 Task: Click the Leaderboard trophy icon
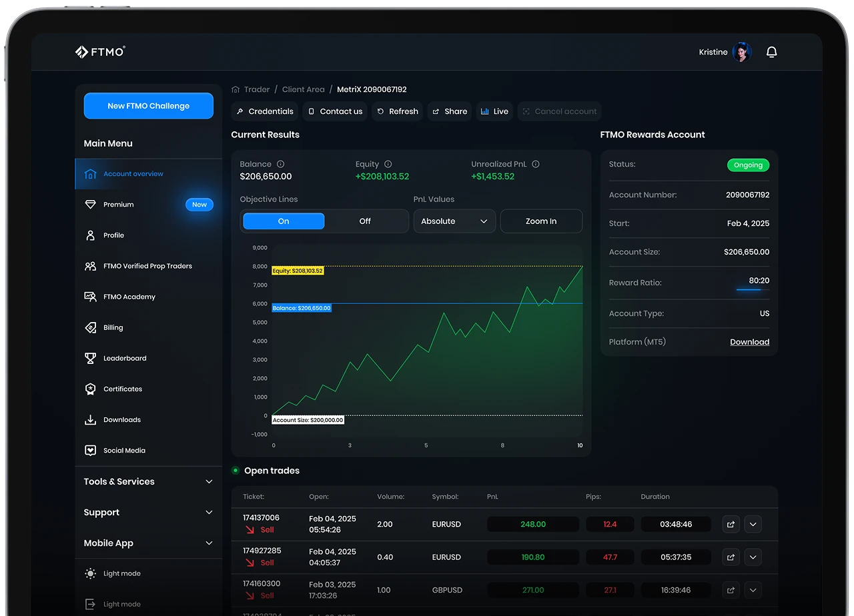click(x=91, y=359)
